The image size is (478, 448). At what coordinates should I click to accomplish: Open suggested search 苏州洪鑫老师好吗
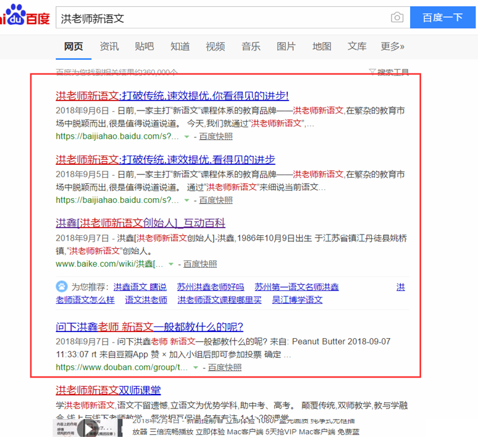click(211, 287)
